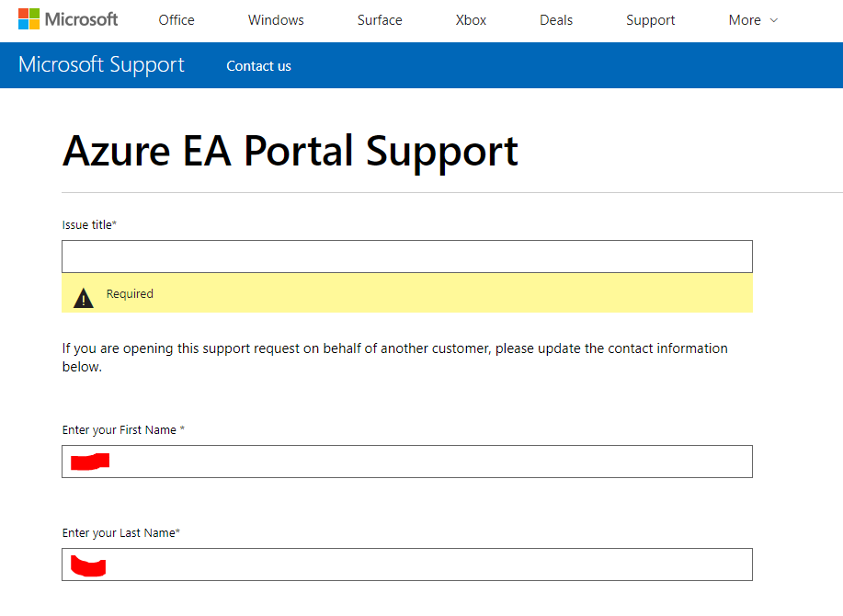This screenshot has width=843, height=616.
Task: Open the Deals navigation link
Action: (x=556, y=20)
